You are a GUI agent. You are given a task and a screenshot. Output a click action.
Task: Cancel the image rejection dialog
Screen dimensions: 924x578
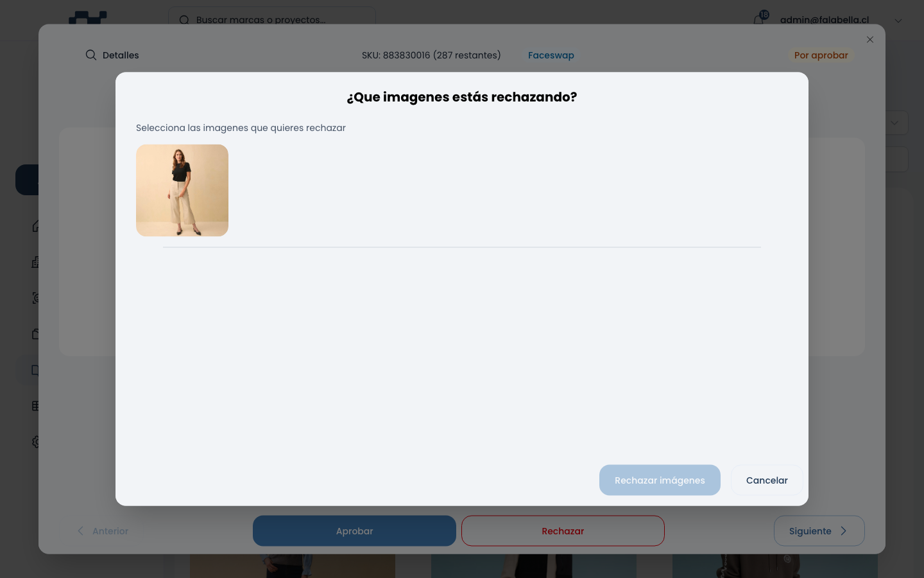(767, 480)
